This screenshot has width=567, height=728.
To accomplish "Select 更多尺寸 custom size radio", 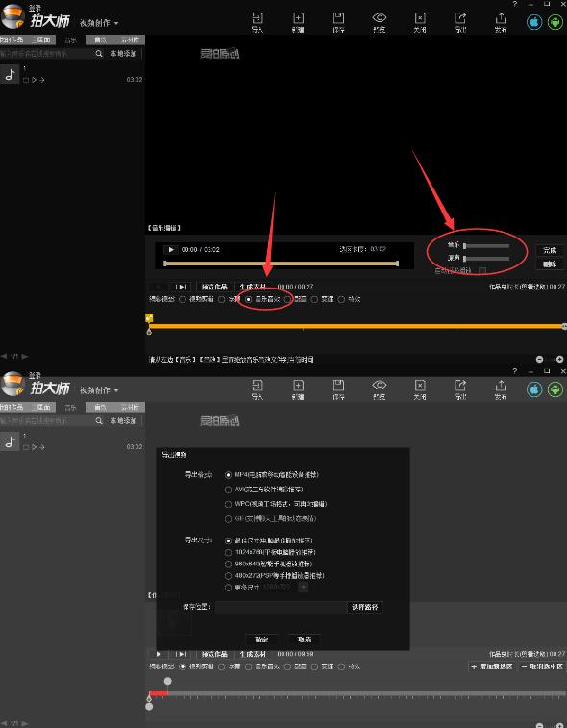I will pos(228,588).
